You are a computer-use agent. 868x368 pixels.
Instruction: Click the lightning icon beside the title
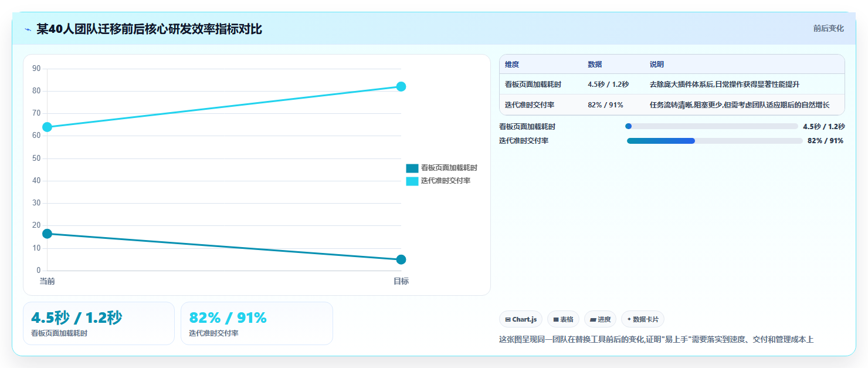(28, 29)
